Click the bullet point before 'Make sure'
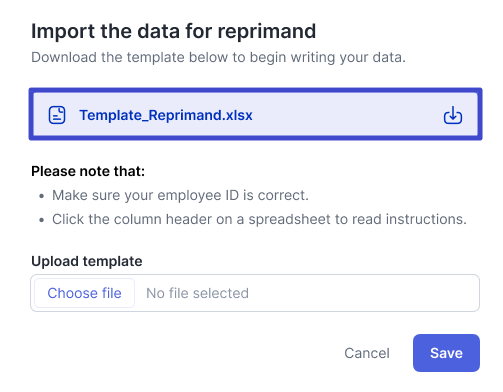This screenshot has height=392, width=503. tap(41, 196)
